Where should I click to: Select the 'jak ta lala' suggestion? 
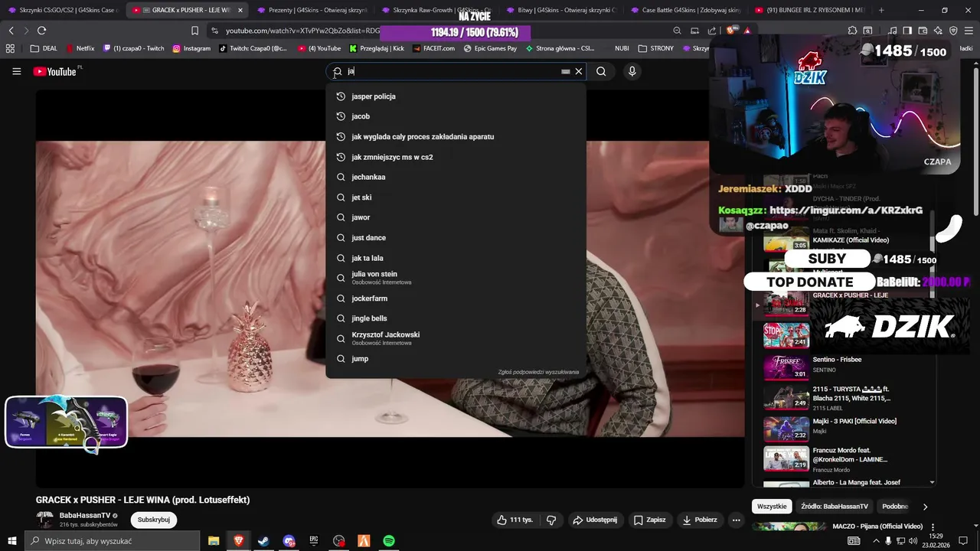456,258
